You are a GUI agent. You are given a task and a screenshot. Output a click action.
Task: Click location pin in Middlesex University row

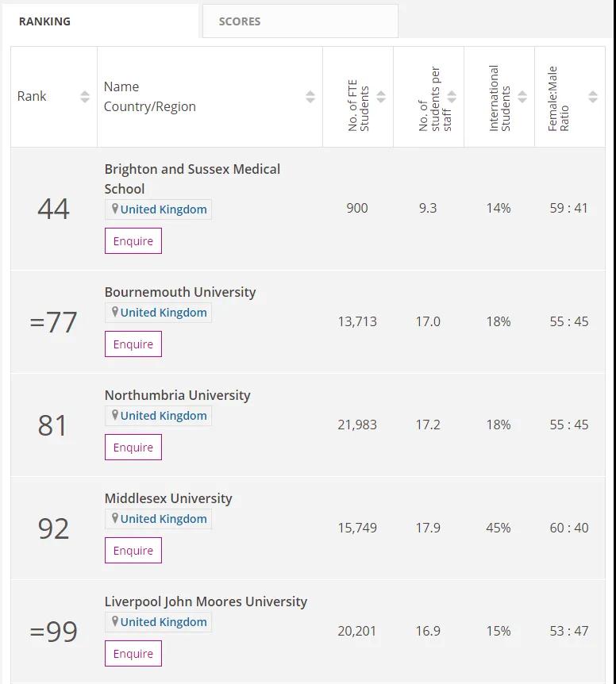(x=115, y=518)
